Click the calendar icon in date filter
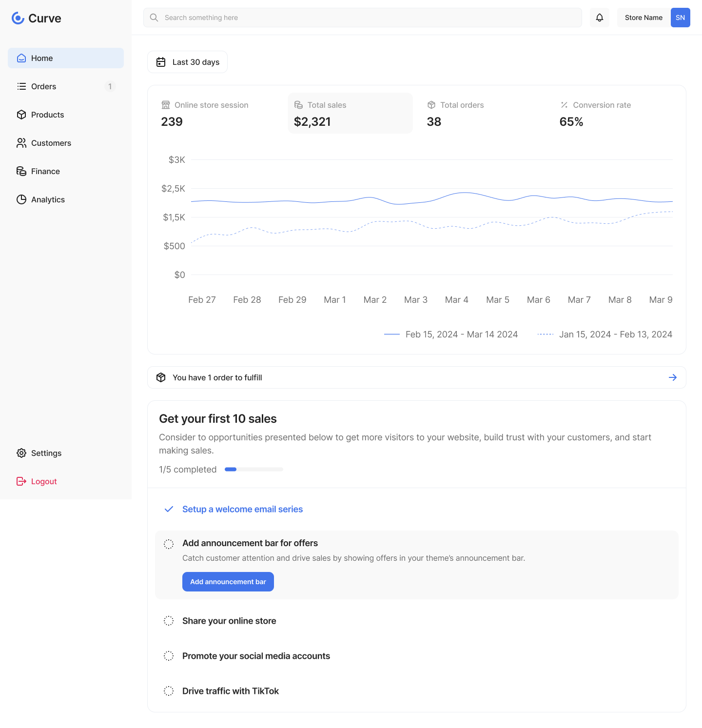 161,62
